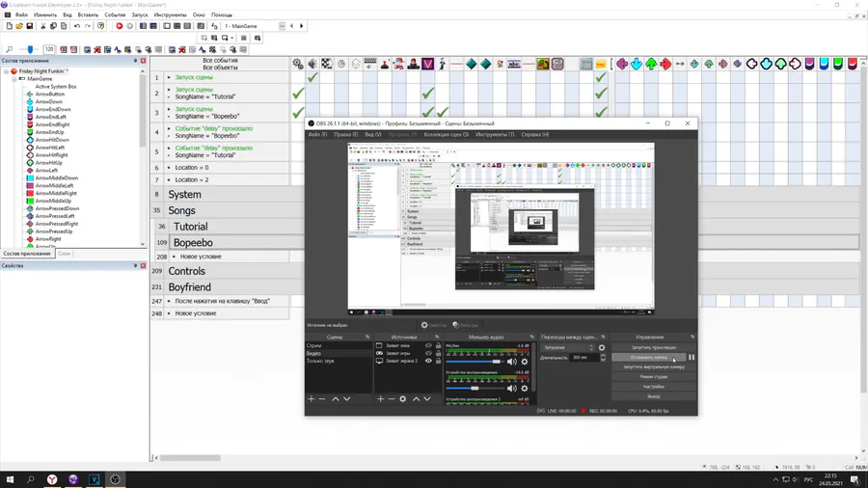Screen dimensions: 868x488
Task: Toggle system column checkmark in event line 2
Action: (x=298, y=93)
